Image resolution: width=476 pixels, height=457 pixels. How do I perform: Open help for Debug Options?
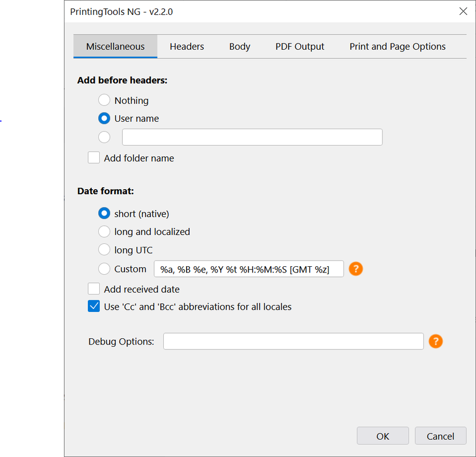tap(435, 341)
